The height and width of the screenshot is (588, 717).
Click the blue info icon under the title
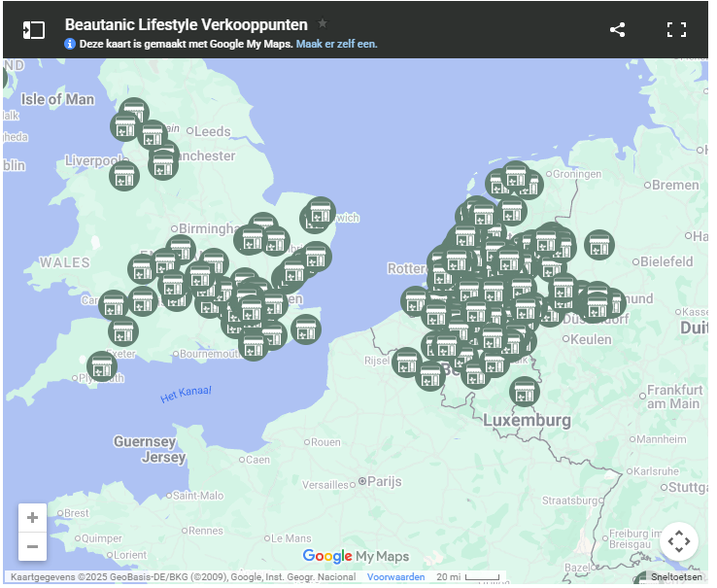[70, 44]
